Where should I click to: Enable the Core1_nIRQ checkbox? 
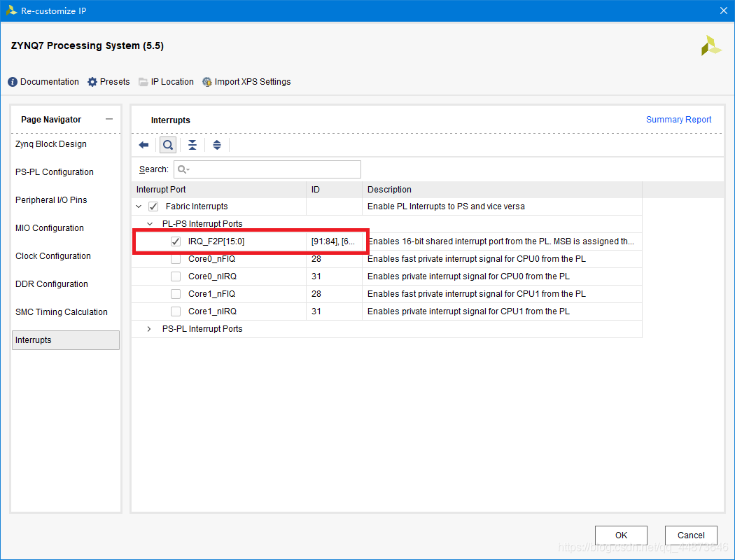176,311
